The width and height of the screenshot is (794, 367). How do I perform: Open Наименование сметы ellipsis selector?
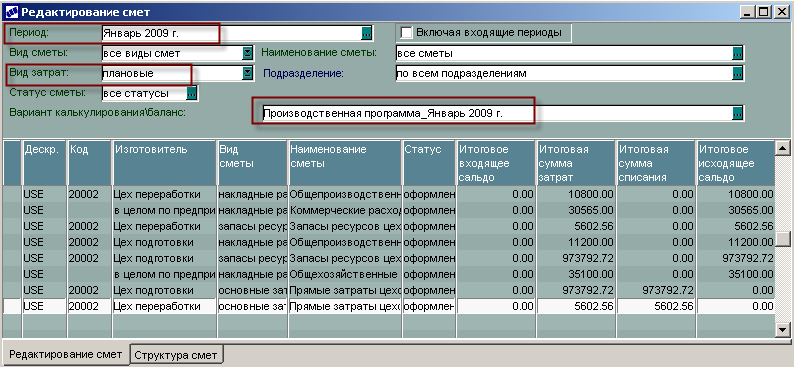(738, 53)
